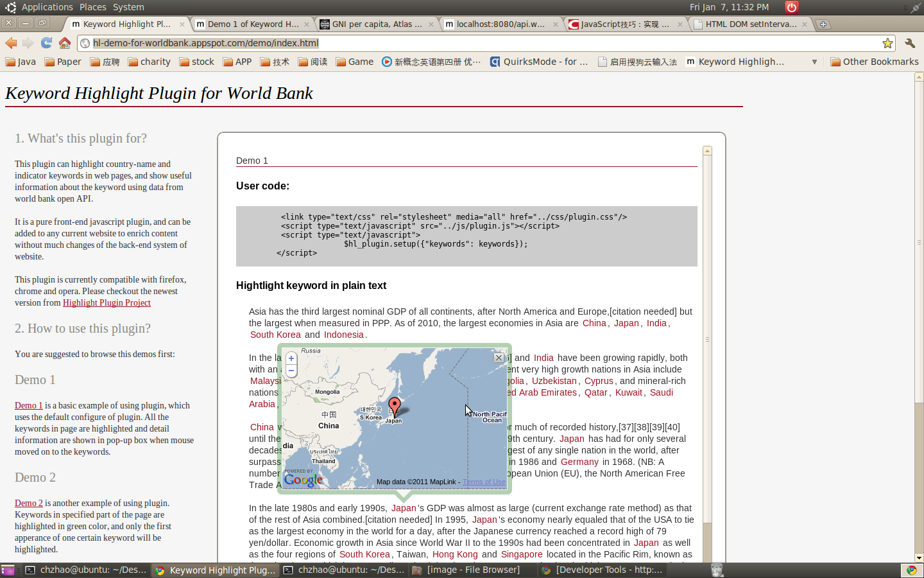Click the red Japan map marker

[x=395, y=406]
